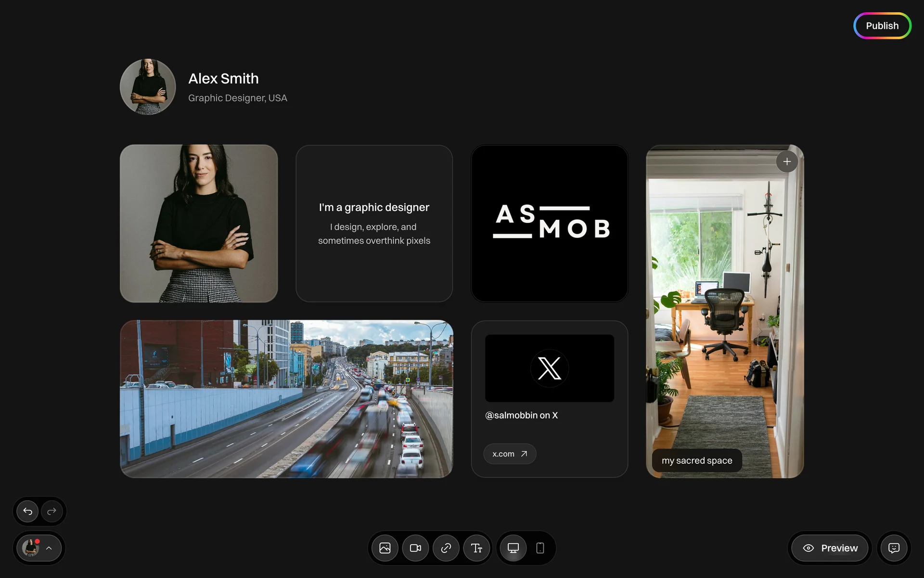Add a text block from toolbar
Image resolution: width=924 pixels, height=578 pixels.
(476, 548)
